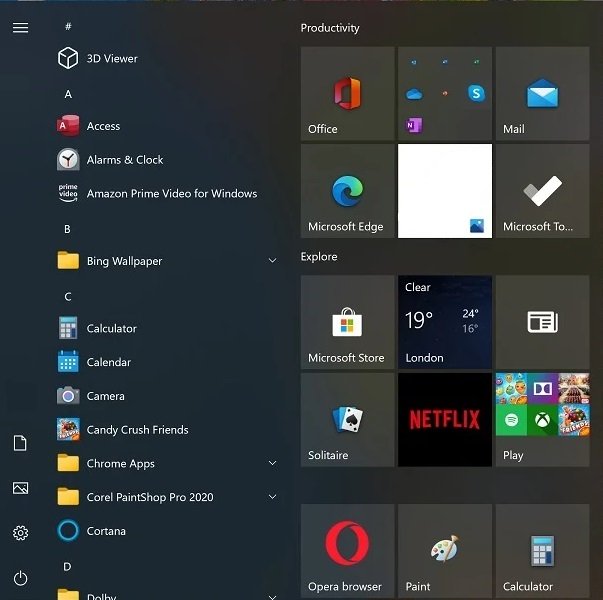This screenshot has width=603, height=600.
Task: Open the Xbox icon in Play tile
Action: pyautogui.click(x=542, y=420)
